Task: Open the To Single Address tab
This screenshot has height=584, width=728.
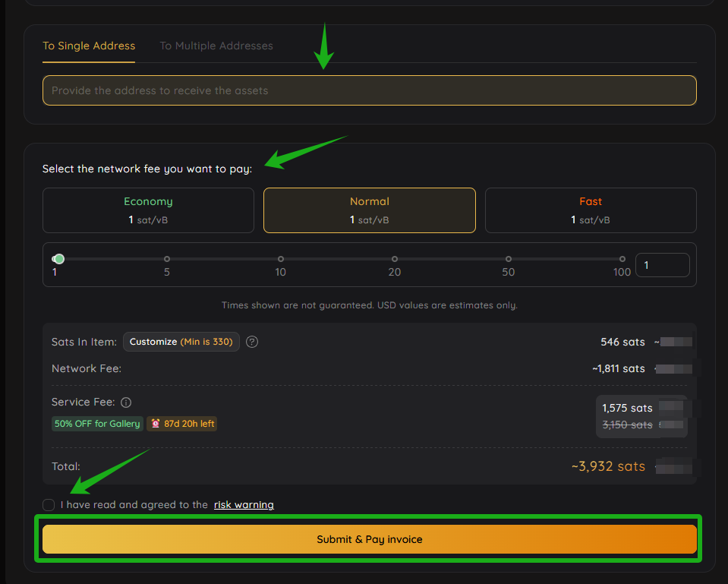Action: pos(89,46)
